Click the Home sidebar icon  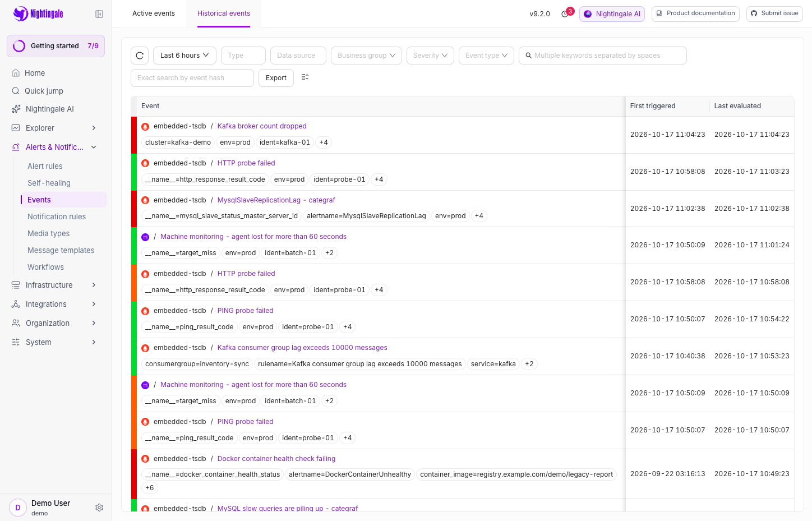pos(16,73)
